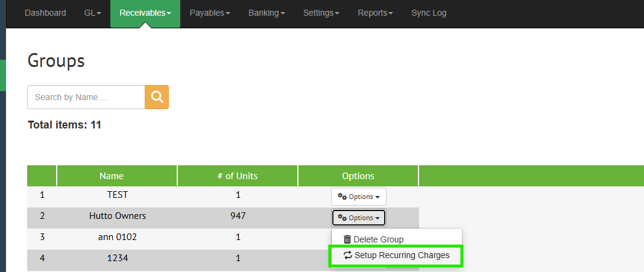Go to the Dashboard page

[45, 13]
